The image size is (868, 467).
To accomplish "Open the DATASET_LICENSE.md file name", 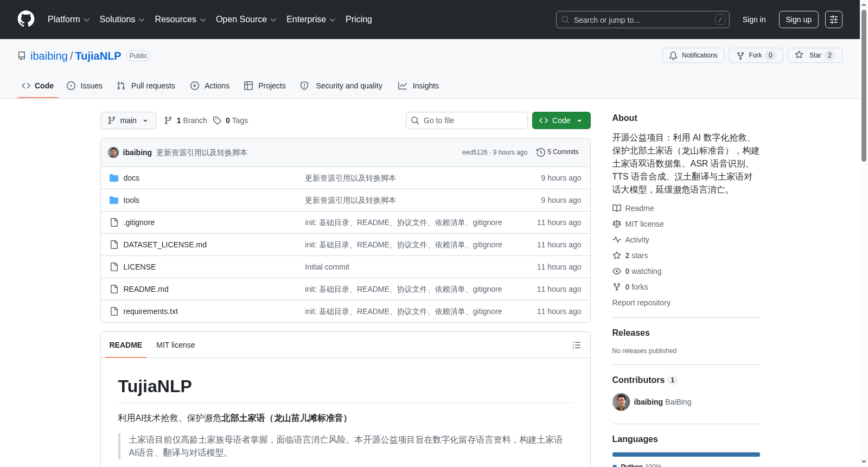I will (x=165, y=245).
